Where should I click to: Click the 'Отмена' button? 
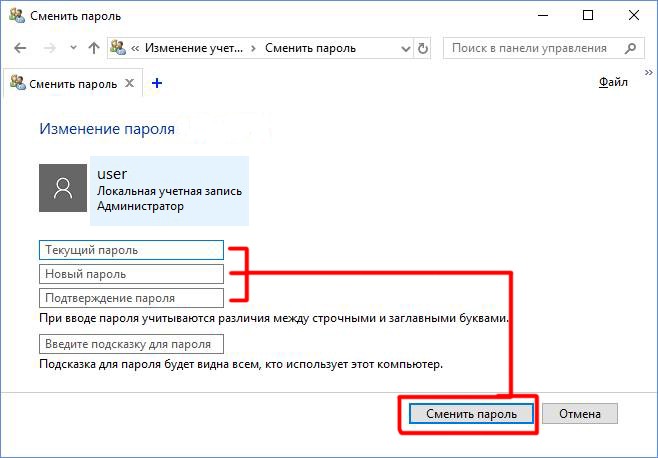click(x=580, y=414)
